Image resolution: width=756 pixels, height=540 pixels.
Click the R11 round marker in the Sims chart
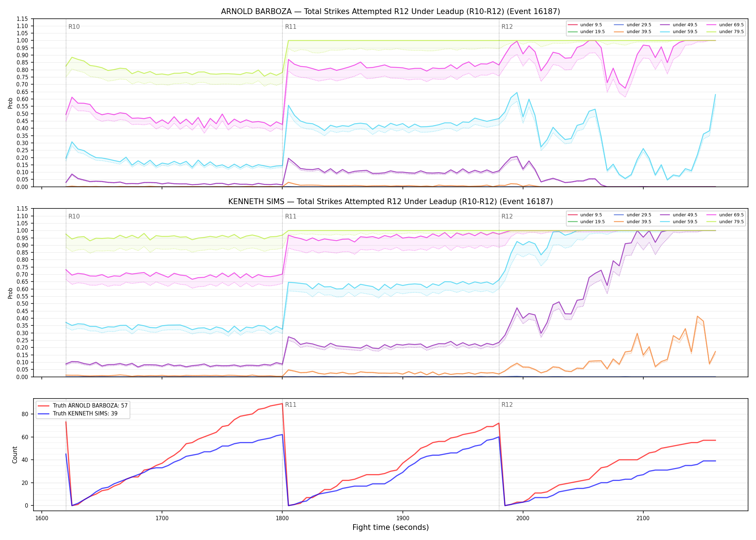pos(291,217)
